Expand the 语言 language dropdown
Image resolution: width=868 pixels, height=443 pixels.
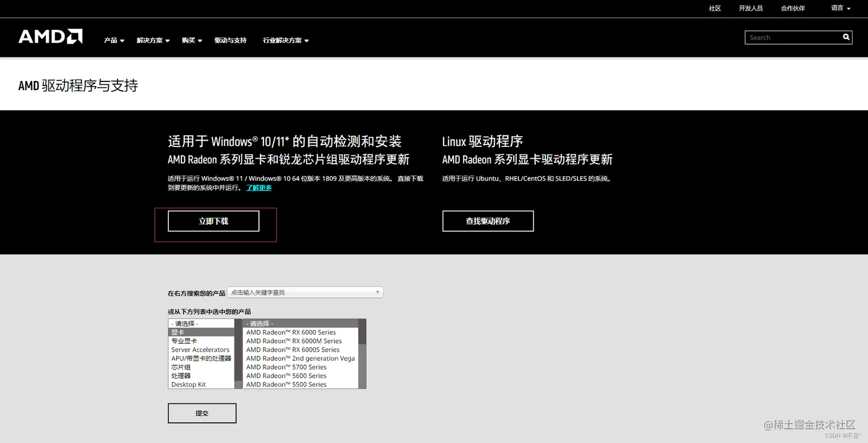coord(840,8)
